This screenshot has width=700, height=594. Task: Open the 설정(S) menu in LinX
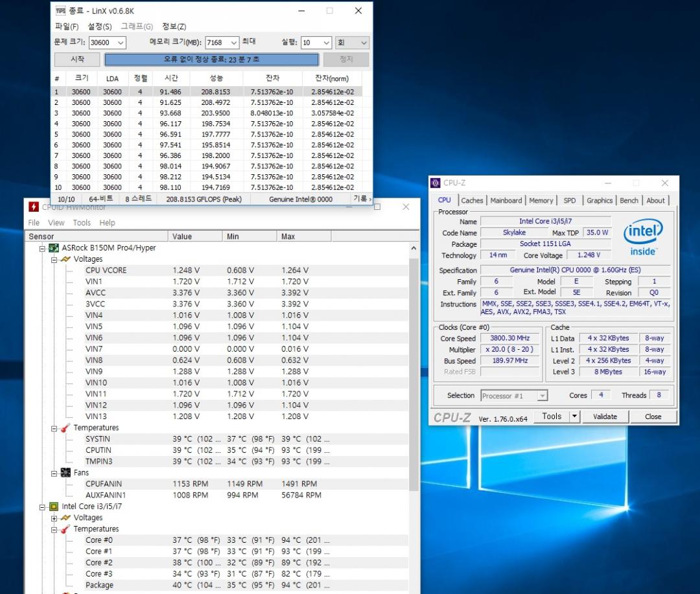coord(100,27)
